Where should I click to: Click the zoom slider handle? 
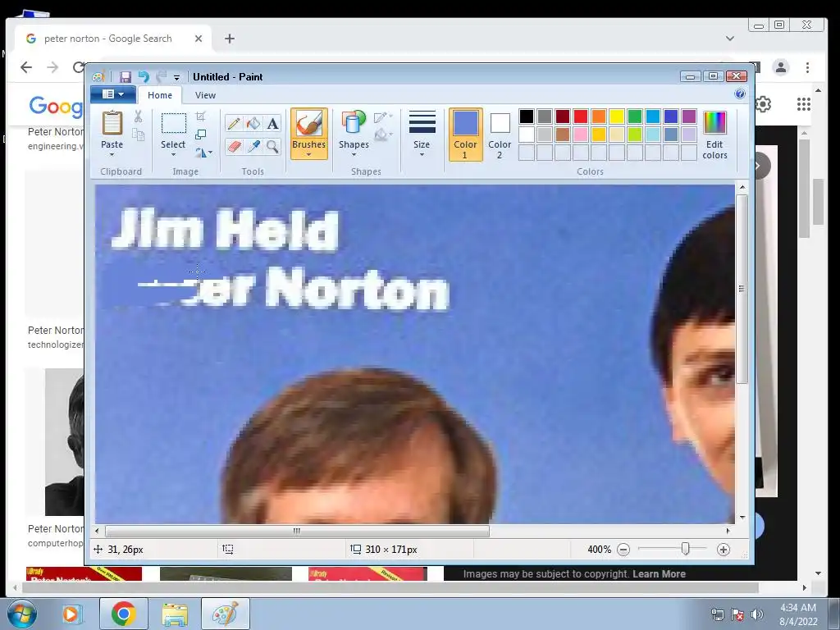click(x=685, y=549)
